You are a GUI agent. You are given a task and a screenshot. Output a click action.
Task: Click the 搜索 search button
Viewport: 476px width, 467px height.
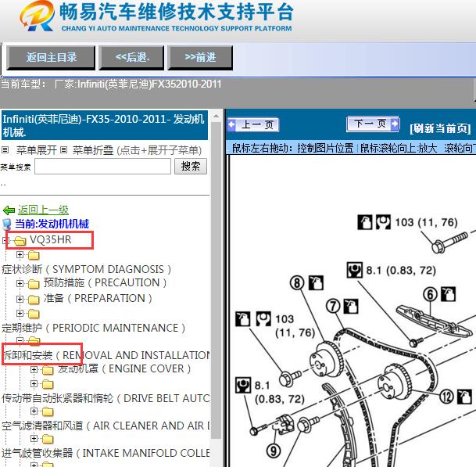coord(191,166)
